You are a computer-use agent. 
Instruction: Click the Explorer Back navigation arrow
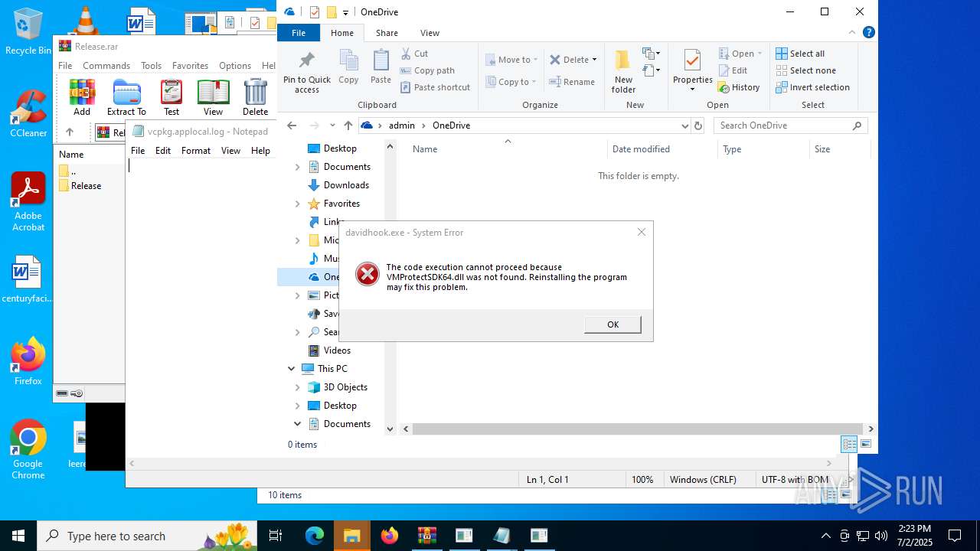tap(292, 126)
